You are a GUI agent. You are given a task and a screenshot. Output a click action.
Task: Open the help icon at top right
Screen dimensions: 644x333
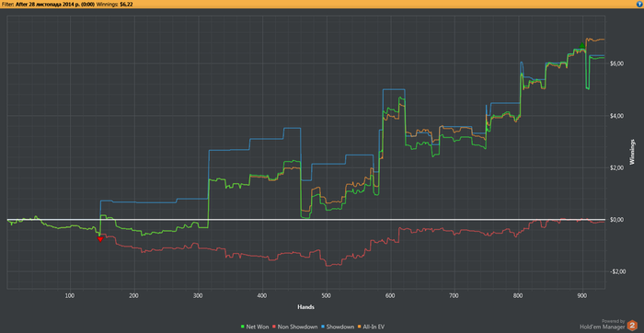(639, 4)
